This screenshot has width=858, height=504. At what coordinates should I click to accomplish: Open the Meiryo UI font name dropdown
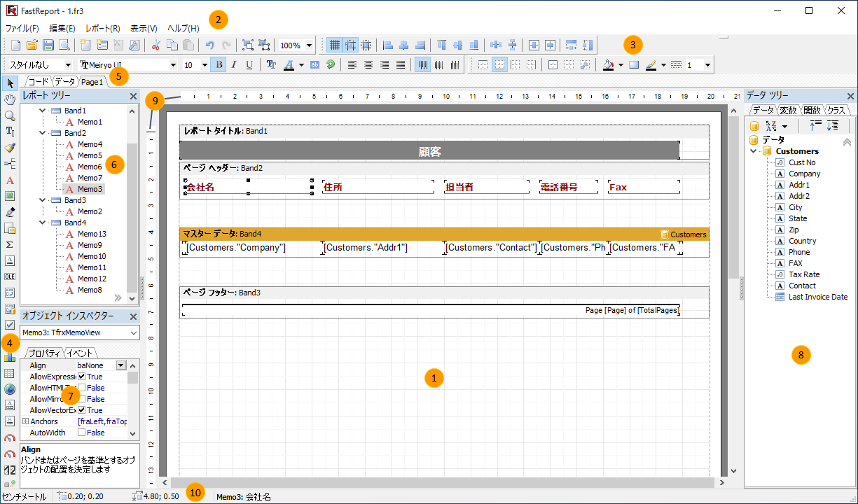pyautogui.click(x=173, y=65)
